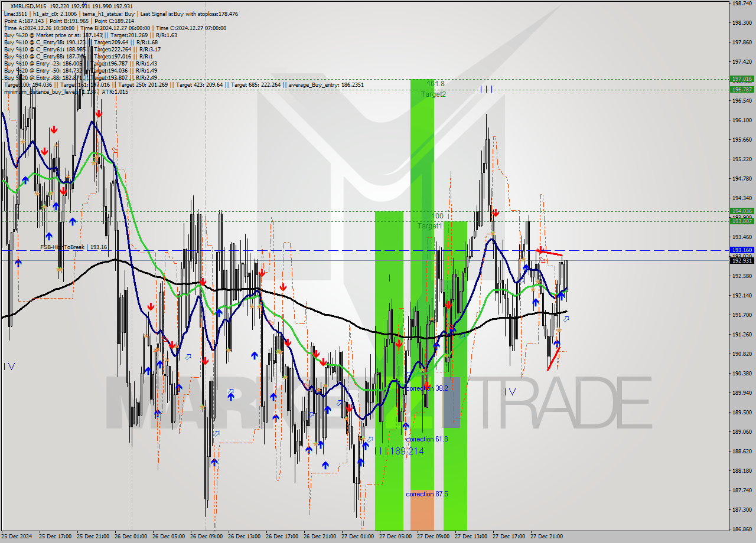Click the 'Target1' label
The height and width of the screenshot is (543, 756).
(x=430, y=226)
